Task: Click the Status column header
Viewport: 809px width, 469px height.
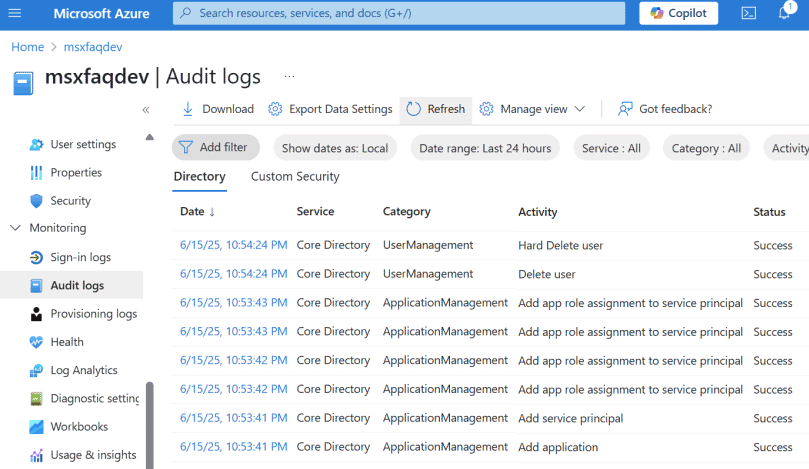Action: (769, 212)
